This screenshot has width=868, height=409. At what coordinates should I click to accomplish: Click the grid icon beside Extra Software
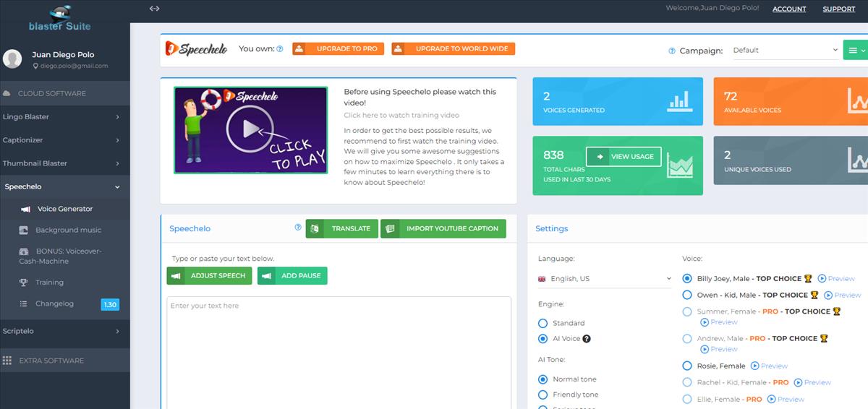point(7,361)
